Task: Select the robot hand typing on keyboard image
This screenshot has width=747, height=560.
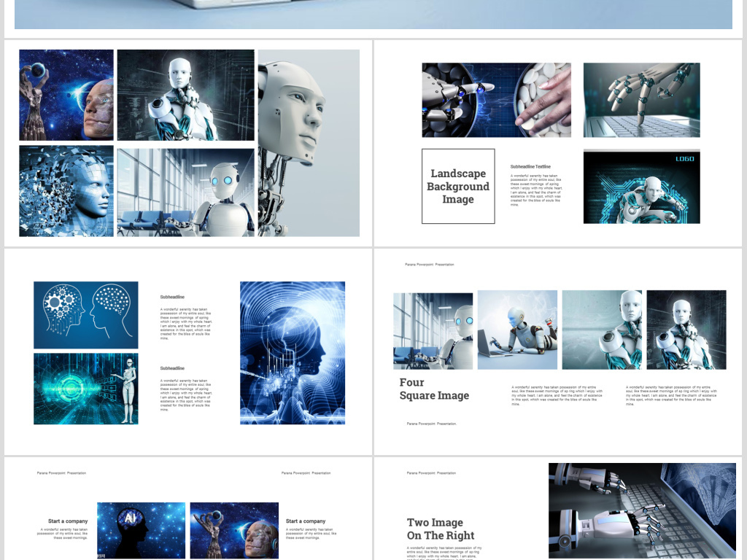Action: 640,100
